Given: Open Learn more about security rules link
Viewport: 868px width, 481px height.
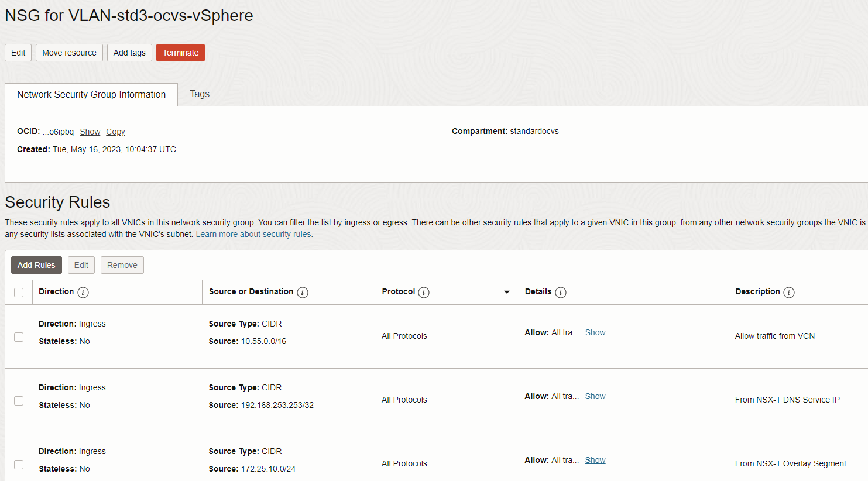Looking at the screenshot, I should click(x=253, y=234).
